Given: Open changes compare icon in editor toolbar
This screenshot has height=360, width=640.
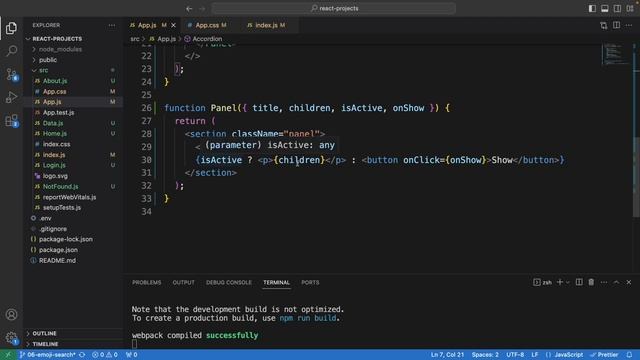Looking at the screenshot, I should tap(604, 25).
